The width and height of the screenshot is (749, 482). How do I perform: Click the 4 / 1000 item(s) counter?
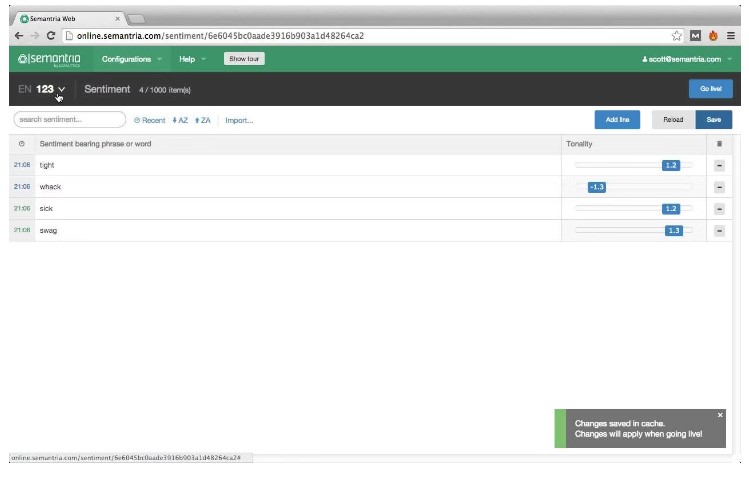pyautogui.click(x=165, y=90)
